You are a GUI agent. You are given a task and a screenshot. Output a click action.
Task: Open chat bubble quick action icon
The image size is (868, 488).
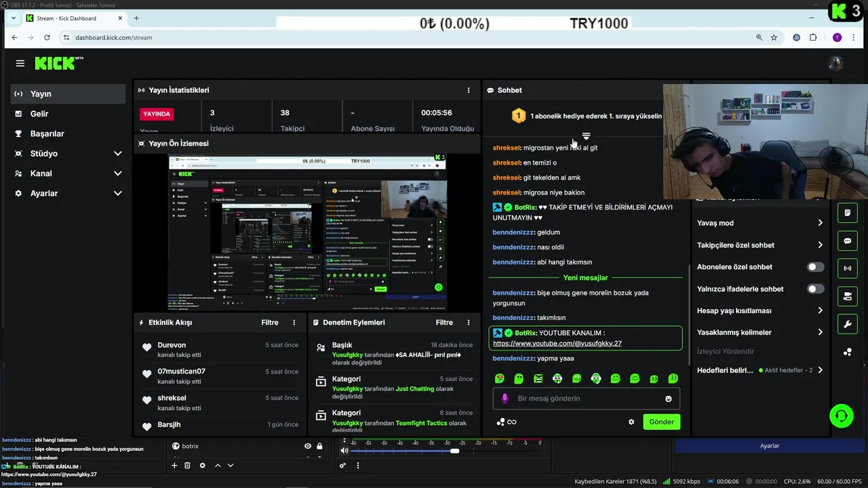click(848, 241)
